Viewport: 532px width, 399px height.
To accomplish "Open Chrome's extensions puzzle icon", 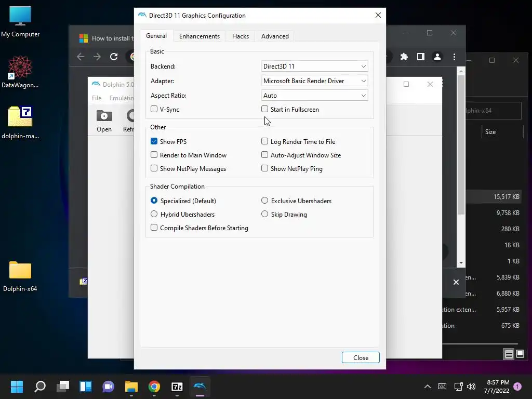I will point(404,57).
